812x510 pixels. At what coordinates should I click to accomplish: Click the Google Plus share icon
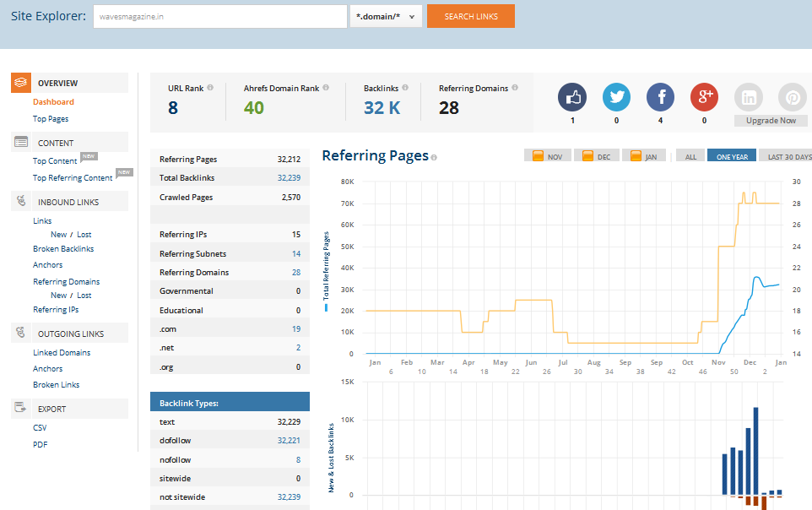click(704, 97)
